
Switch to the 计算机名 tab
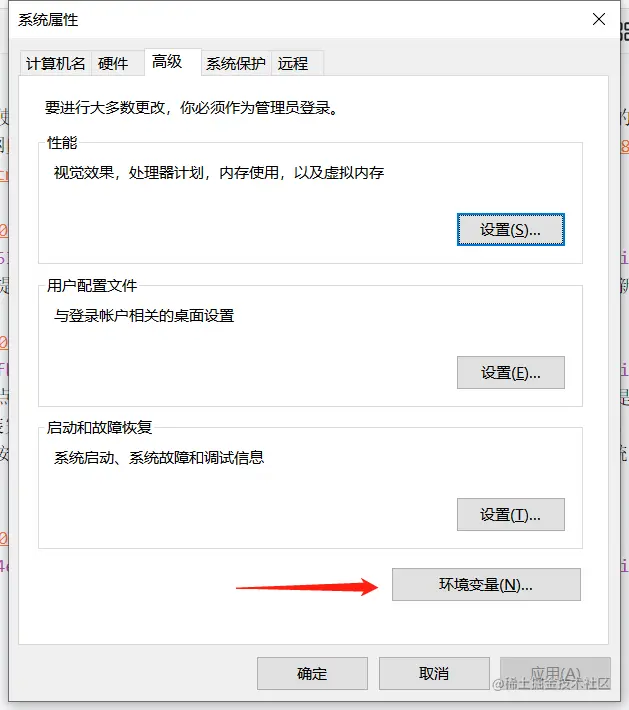pyautogui.click(x=55, y=63)
